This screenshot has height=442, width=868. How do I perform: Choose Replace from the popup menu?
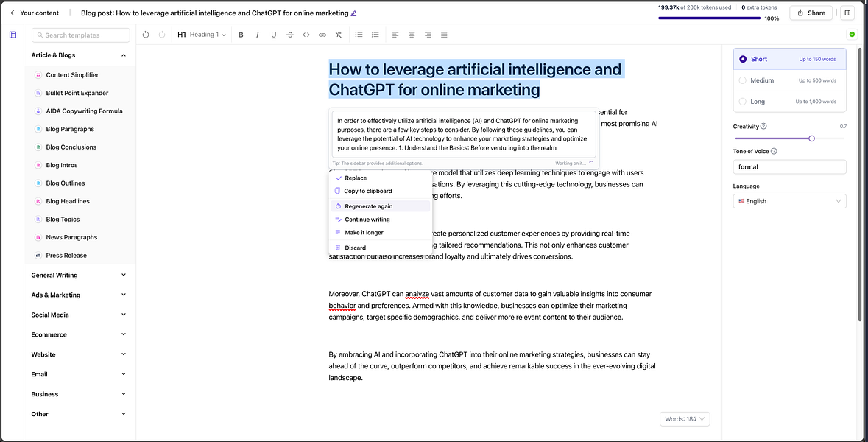point(381,178)
